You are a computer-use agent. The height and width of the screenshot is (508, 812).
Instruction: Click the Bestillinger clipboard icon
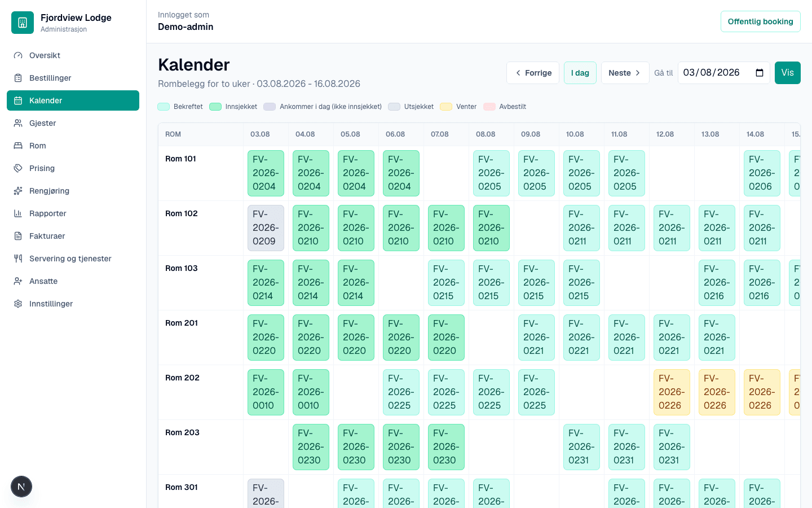pyautogui.click(x=18, y=78)
